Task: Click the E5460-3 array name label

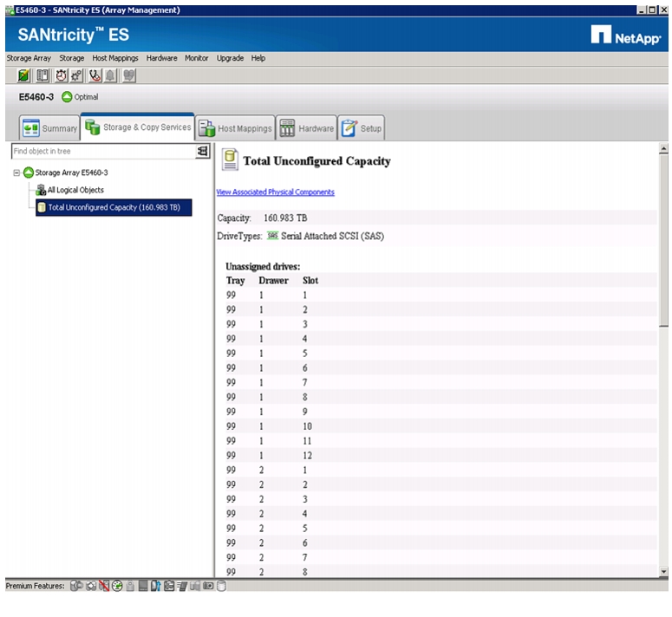Action: (x=36, y=97)
